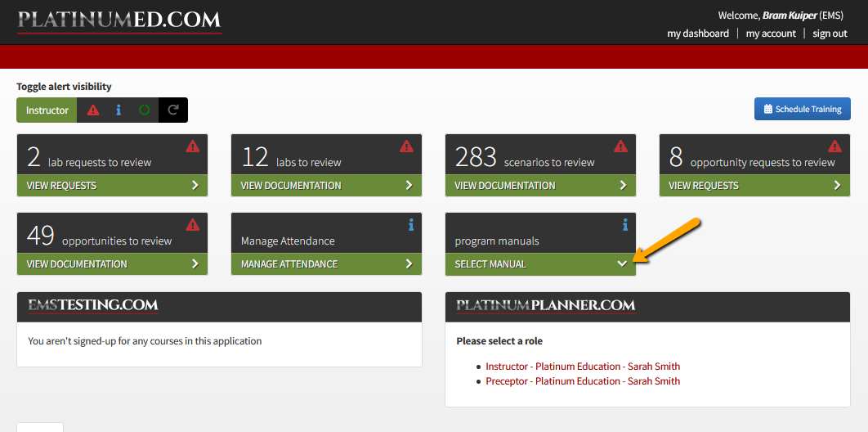
Task: Click chevron arrow on Manage Attendance bar
Action: click(409, 264)
